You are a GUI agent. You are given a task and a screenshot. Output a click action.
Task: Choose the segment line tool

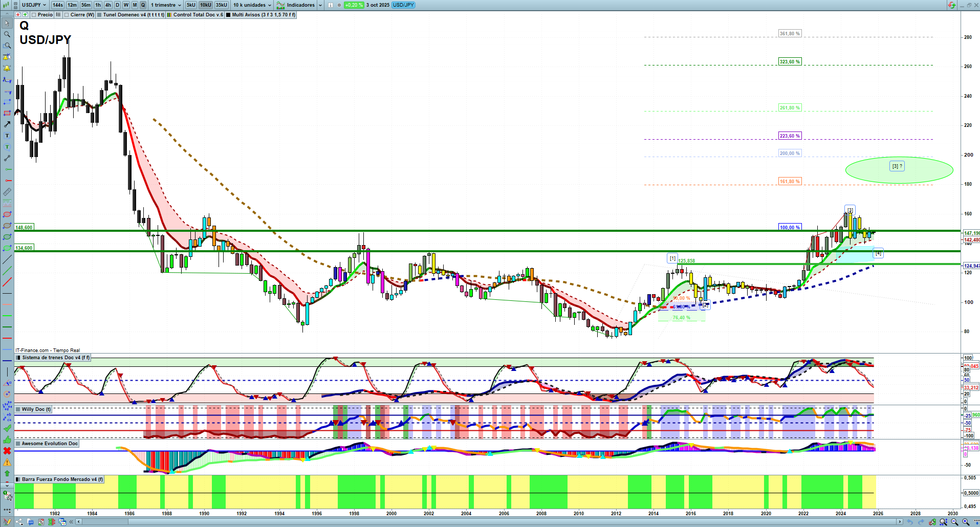7,158
